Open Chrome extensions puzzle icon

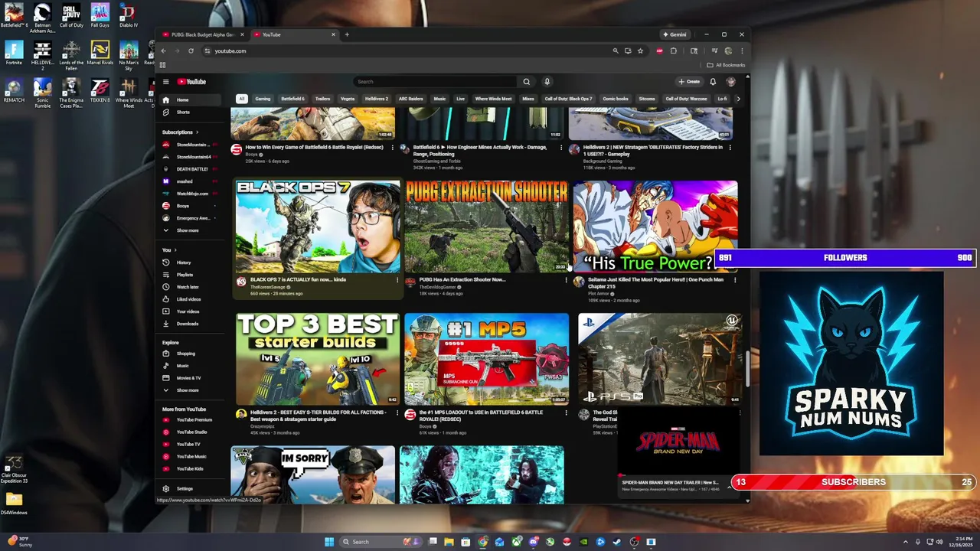point(673,51)
